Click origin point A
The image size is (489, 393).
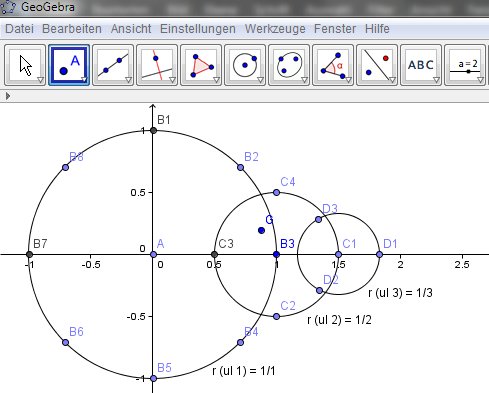point(153,254)
